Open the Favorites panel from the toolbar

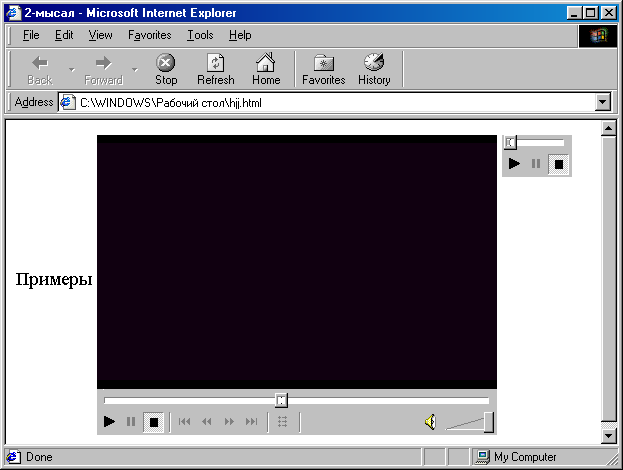click(324, 70)
